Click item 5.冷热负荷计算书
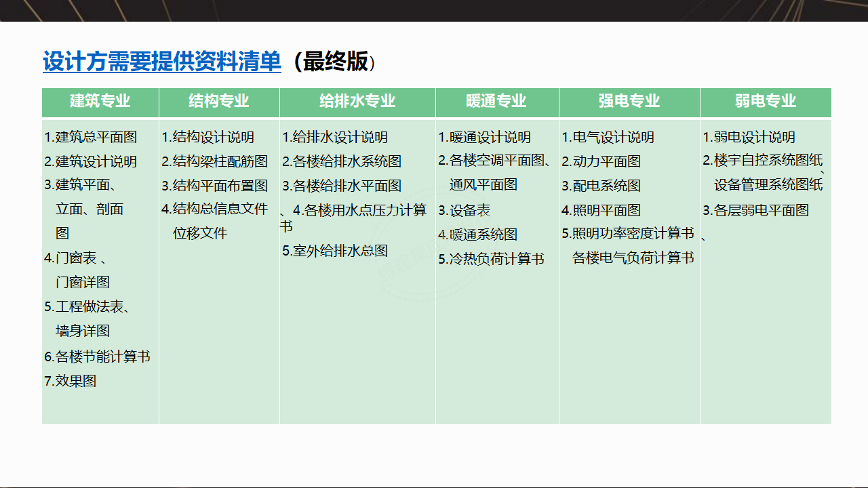The image size is (868, 488). [x=492, y=259]
